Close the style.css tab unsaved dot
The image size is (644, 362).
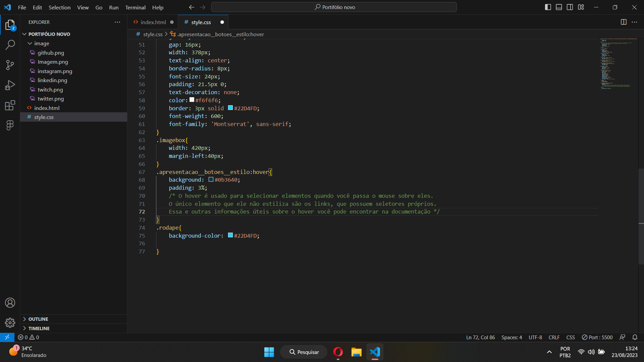point(222,22)
